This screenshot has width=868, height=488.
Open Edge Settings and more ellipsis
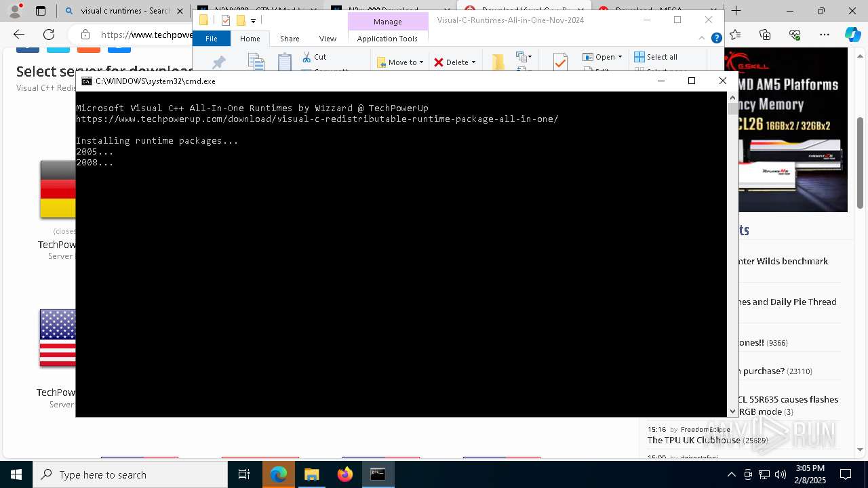pos(825,35)
